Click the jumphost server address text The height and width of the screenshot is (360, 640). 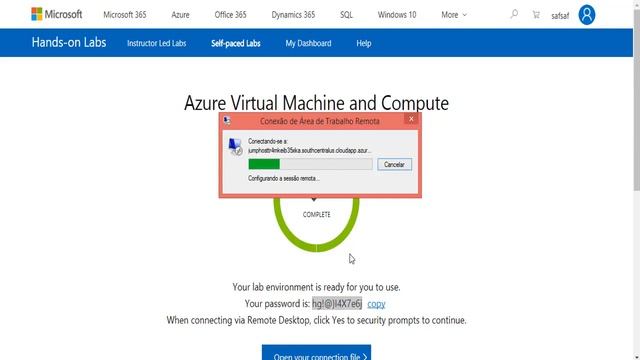pos(309,151)
